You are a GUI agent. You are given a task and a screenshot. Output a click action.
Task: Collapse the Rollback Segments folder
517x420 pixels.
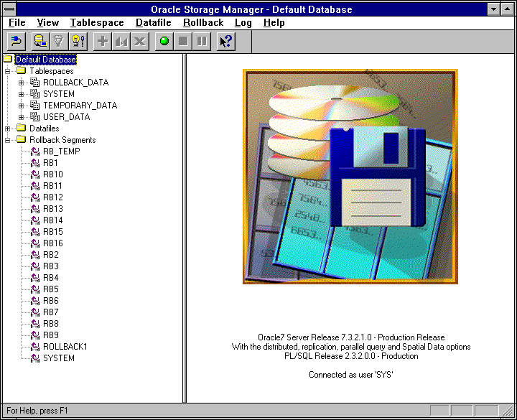click(x=8, y=140)
